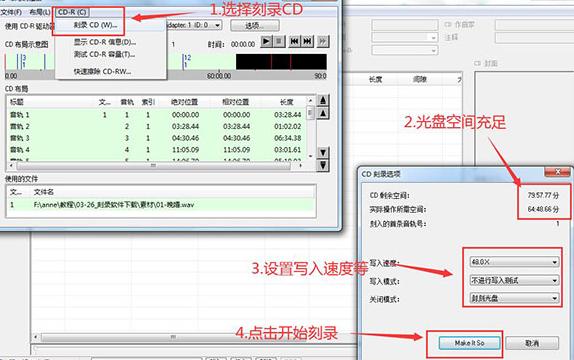This screenshot has height=360, width=574.
Task: Skip to the previous track
Action: (294, 41)
